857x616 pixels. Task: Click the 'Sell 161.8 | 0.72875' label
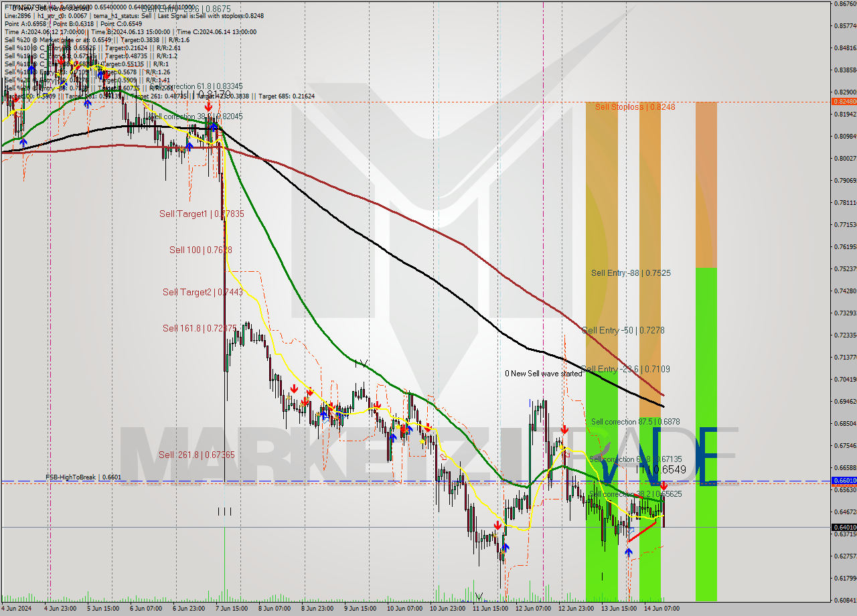click(200, 328)
